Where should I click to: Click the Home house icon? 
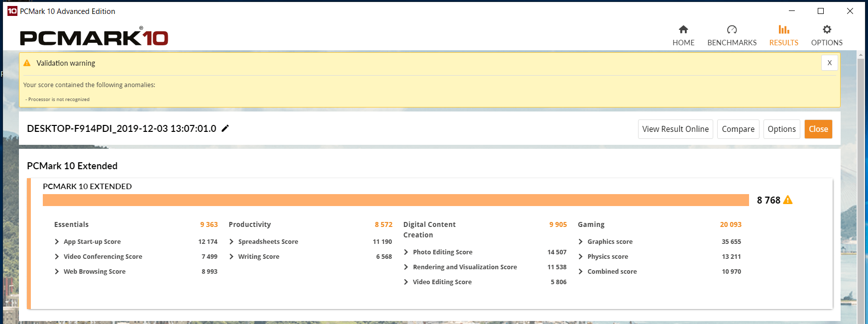[683, 29]
